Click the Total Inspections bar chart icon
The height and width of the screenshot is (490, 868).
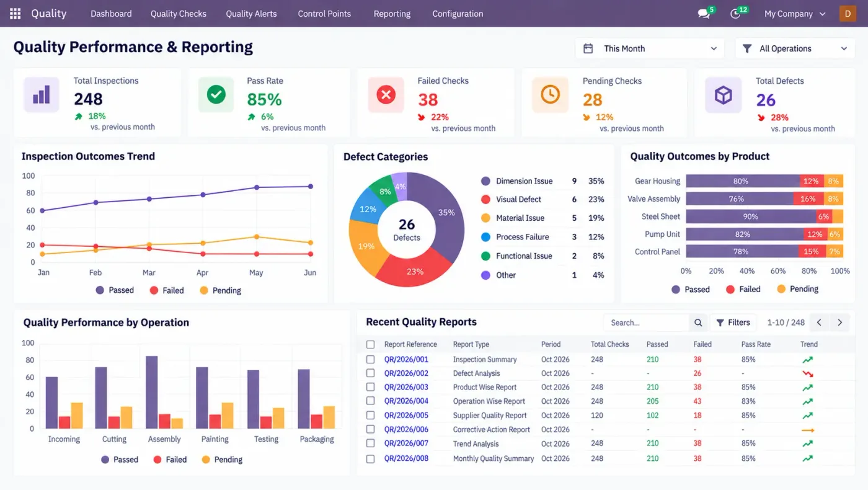[42, 95]
